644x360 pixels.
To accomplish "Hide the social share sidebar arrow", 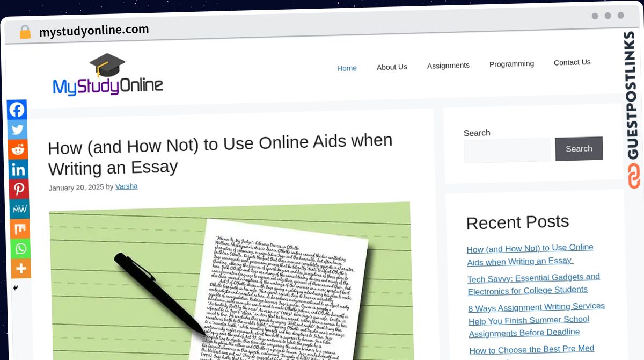I will 16,288.
